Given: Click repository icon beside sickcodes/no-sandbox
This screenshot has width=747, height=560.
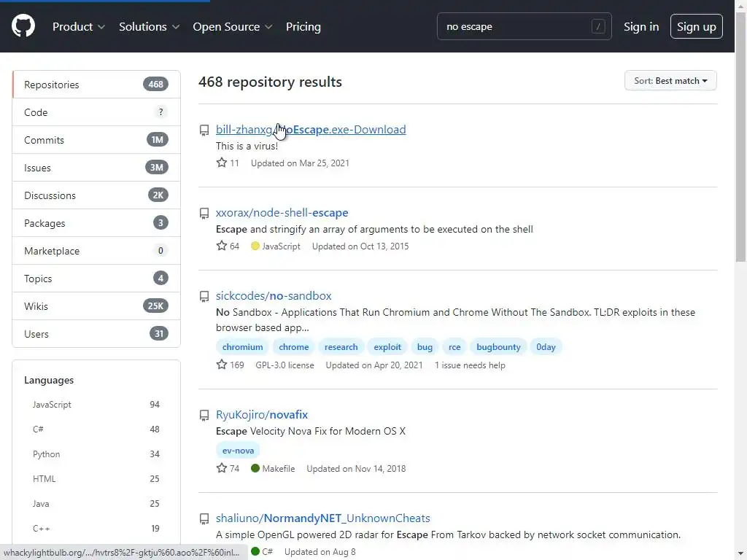Looking at the screenshot, I should click(x=204, y=296).
